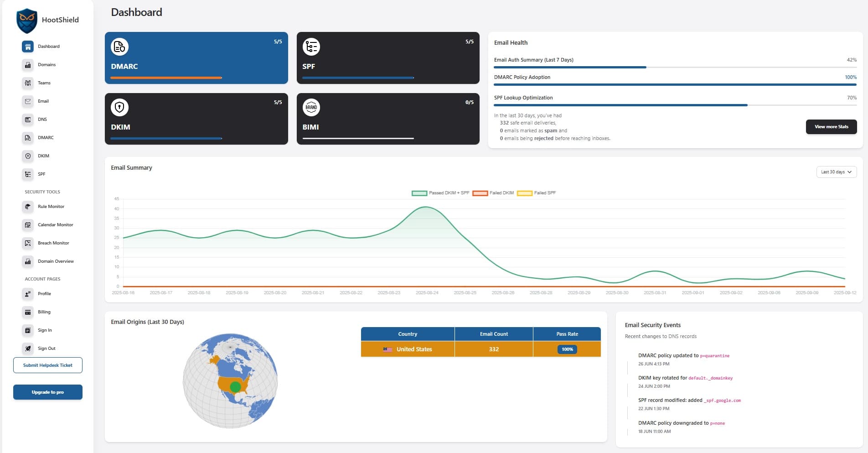Open the Last 30 days dropdown
This screenshot has width=868, height=453.
[836, 172]
